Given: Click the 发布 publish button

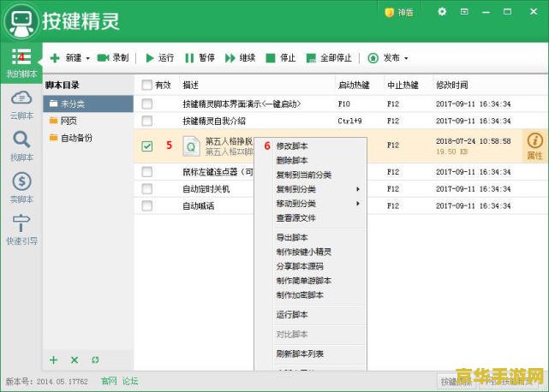Looking at the screenshot, I should click(384, 57).
